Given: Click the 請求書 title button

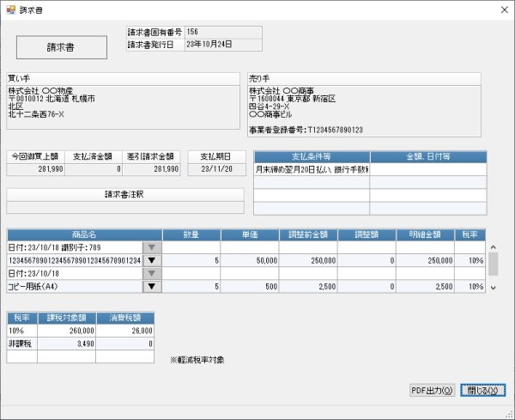Looking at the screenshot, I should click(62, 47).
